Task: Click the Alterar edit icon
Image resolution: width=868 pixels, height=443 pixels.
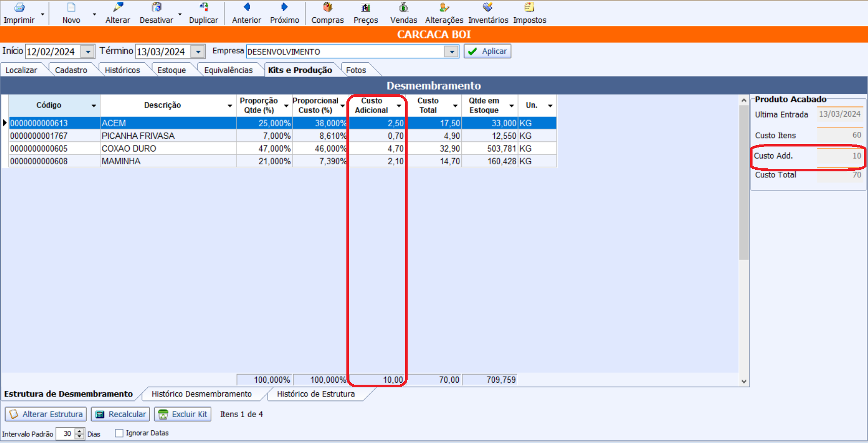Action: 118,8
